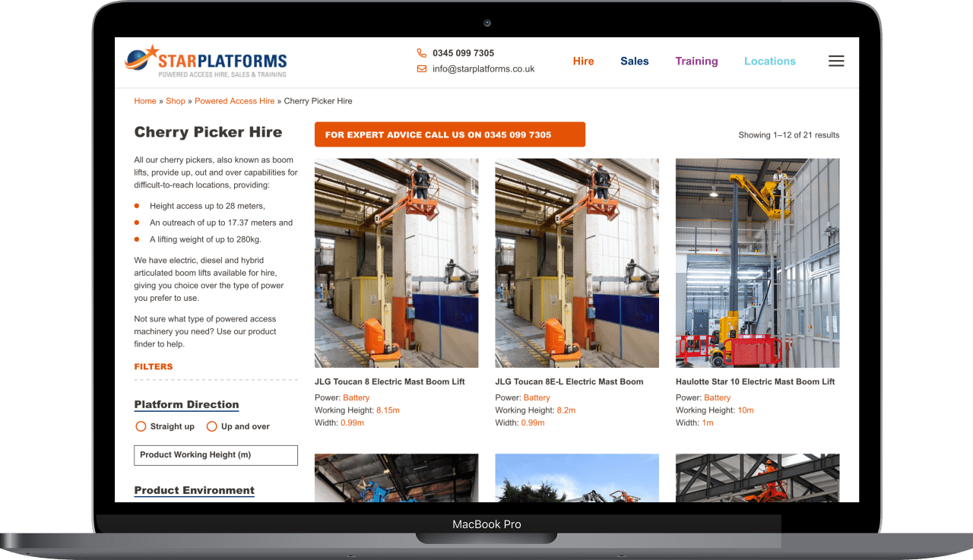Screen dimensions: 973x560
Task: Click width value 1m for Haulotte Star 10
Action: (708, 422)
